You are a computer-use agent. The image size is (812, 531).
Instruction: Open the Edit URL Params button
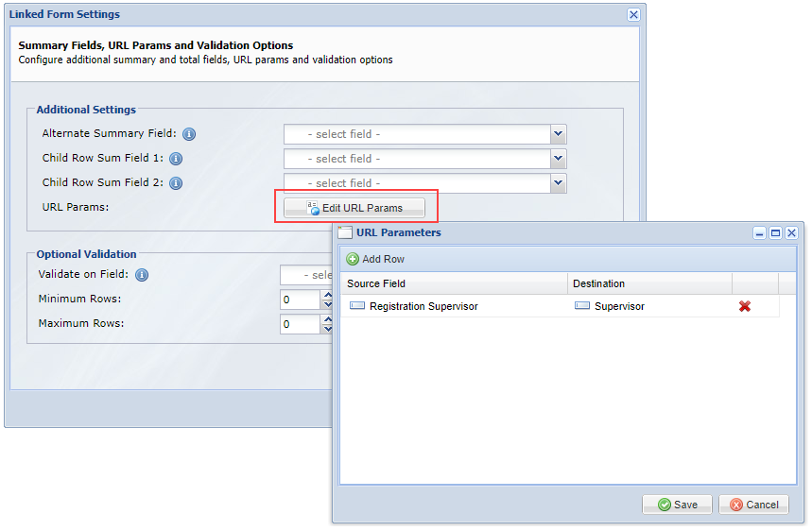pyautogui.click(x=354, y=208)
